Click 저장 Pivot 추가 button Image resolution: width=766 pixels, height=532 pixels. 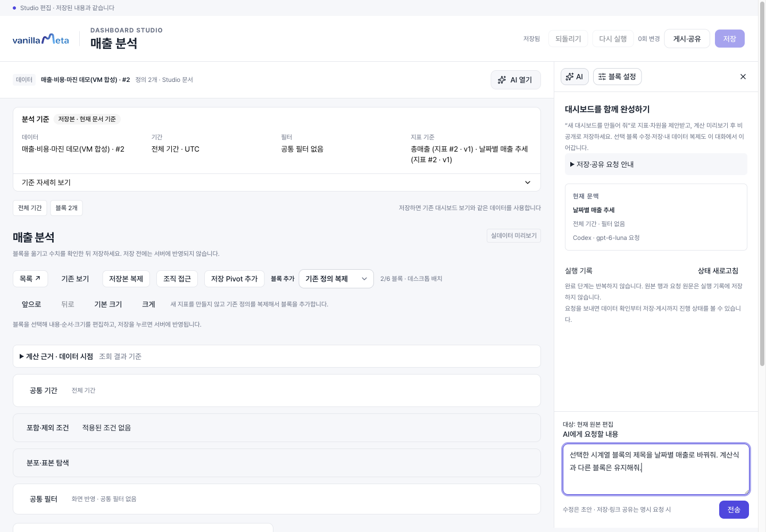(234, 279)
